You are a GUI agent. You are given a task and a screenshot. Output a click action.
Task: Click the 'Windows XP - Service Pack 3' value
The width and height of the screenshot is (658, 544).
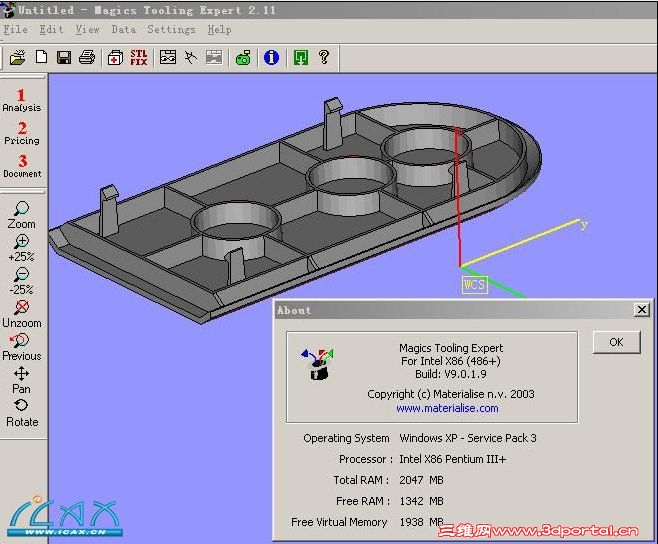click(x=468, y=438)
